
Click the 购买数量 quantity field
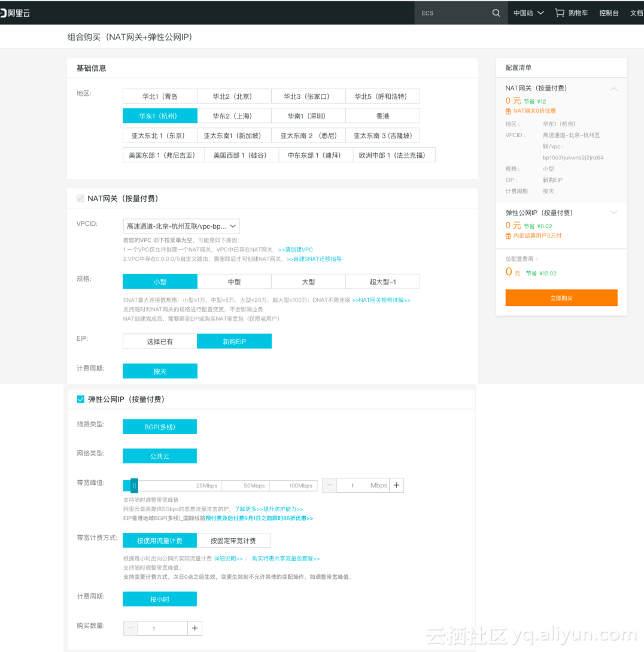tap(163, 628)
